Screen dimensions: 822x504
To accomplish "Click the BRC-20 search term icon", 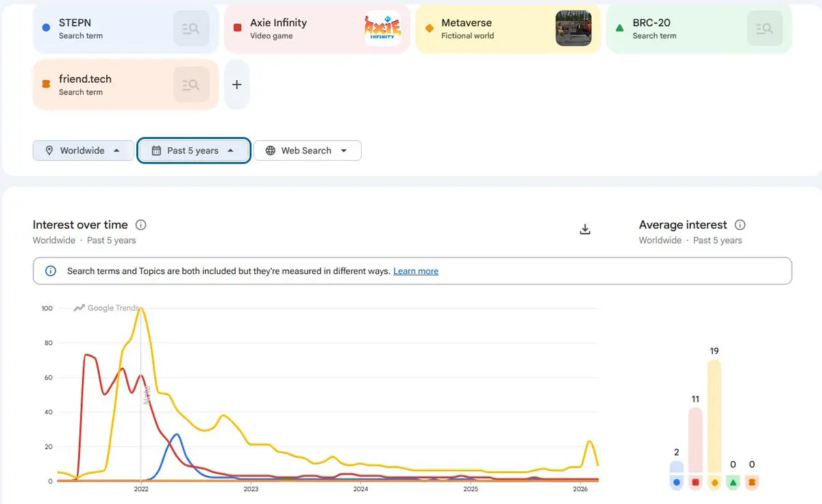I will (x=765, y=29).
